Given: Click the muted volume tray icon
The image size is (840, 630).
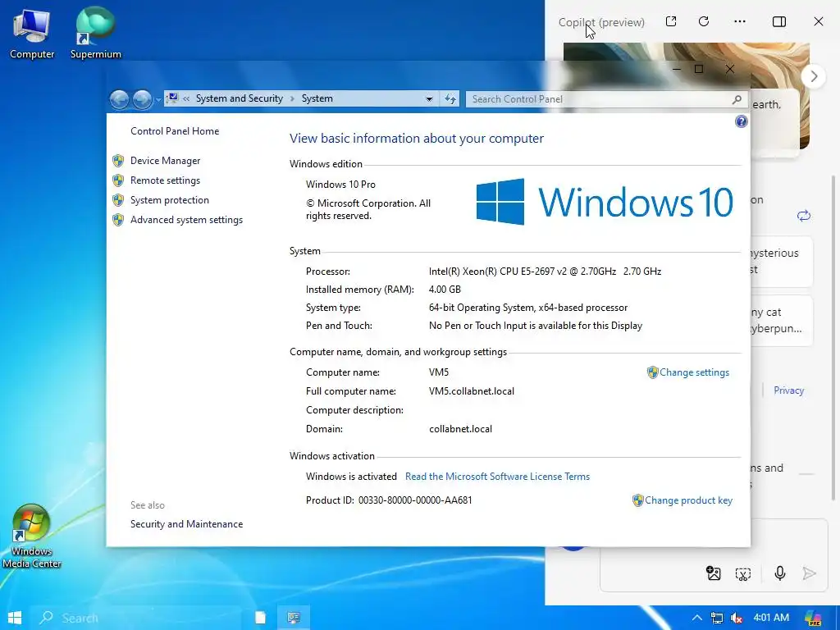Looking at the screenshot, I should point(737,619).
